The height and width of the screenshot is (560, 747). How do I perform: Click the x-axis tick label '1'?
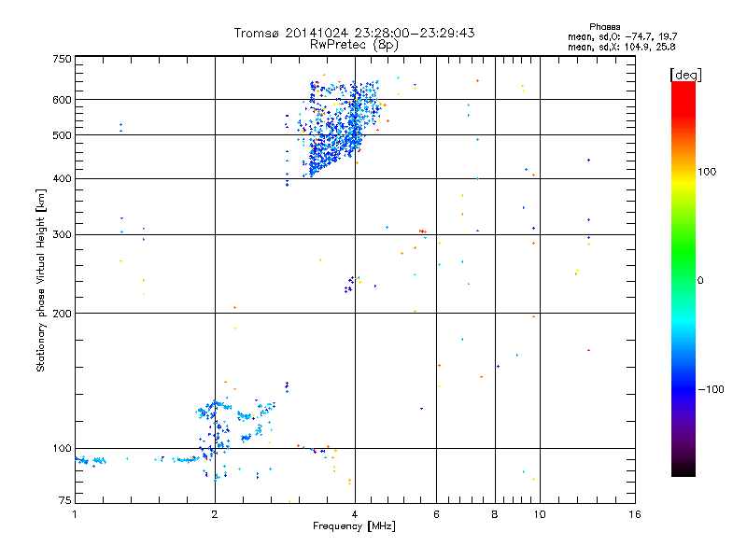click(x=75, y=514)
